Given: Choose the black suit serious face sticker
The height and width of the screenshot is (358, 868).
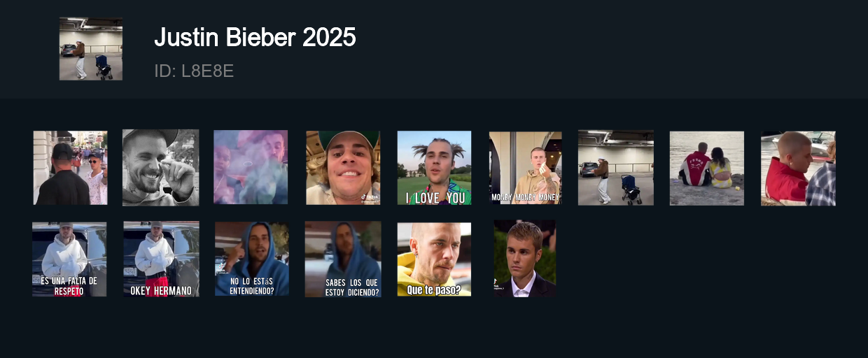Looking at the screenshot, I should tap(525, 259).
